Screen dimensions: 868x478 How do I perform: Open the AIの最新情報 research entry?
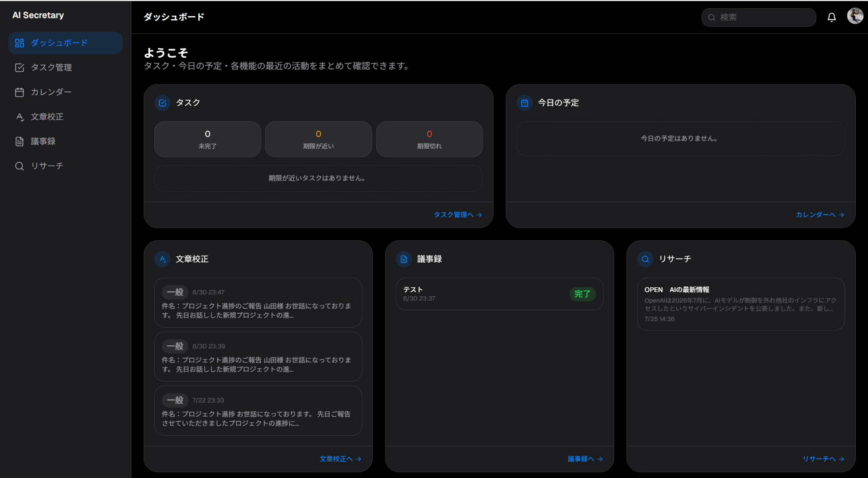741,304
